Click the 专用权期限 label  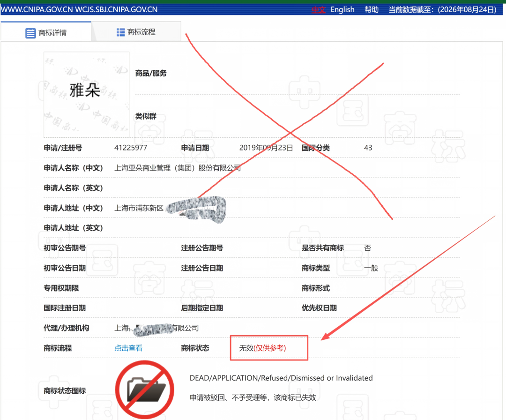pos(61,288)
